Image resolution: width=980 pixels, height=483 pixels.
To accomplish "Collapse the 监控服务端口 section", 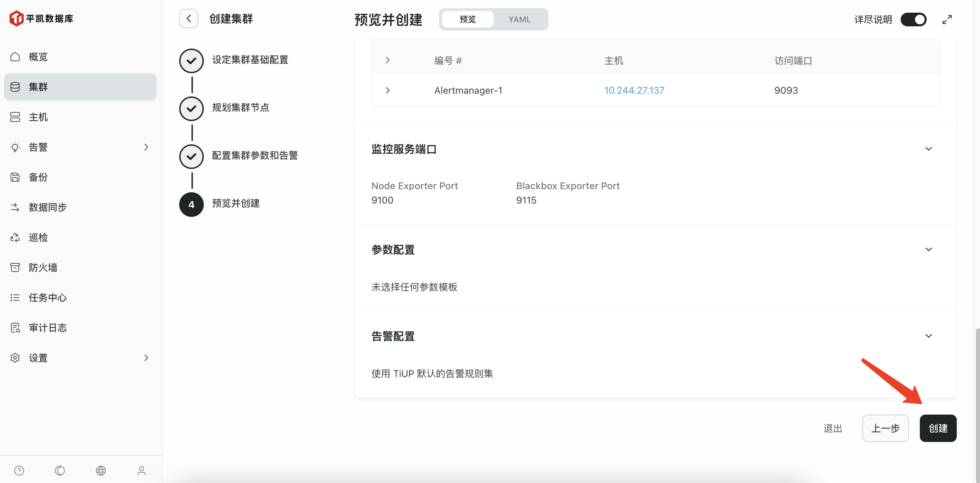I will pos(928,149).
